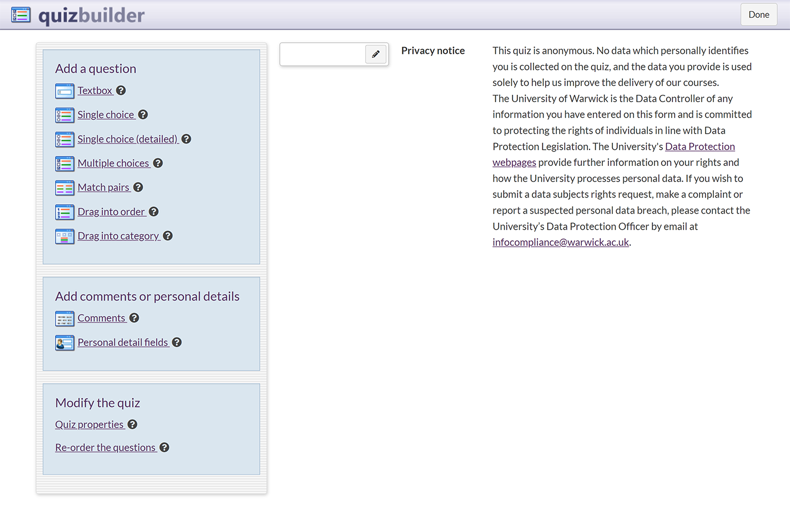Image resolution: width=790 pixels, height=532 pixels.
Task: Click the infocompliance@warwick.ac.uk email link
Action: pos(560,242)
